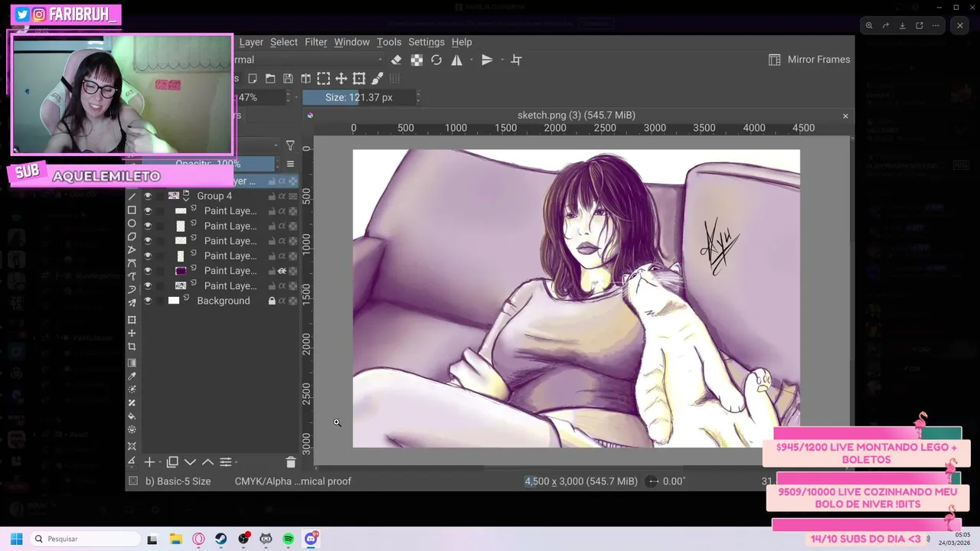Screen dimensions: 980x551
Task: Open the Select menu
Action: coord(283,42)
